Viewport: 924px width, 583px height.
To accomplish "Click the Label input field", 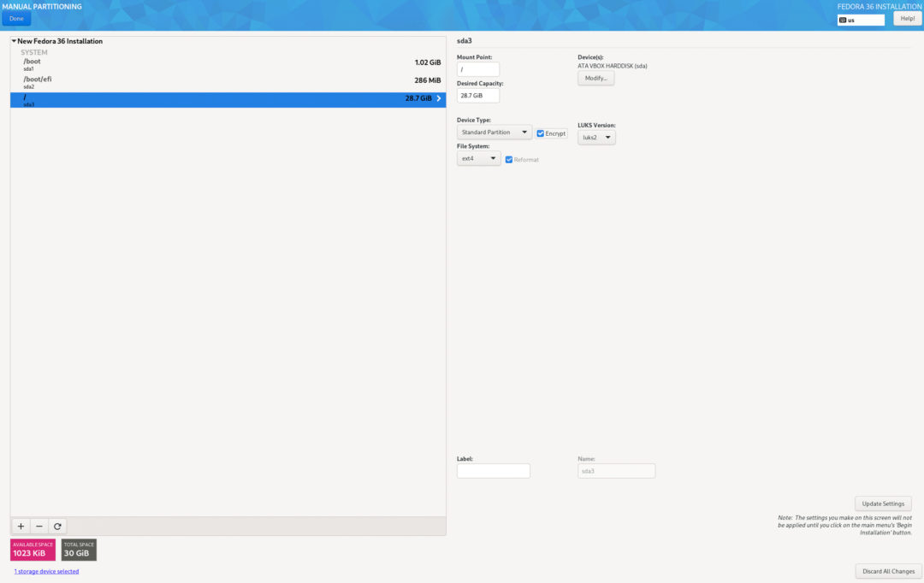I will [494, 470].
